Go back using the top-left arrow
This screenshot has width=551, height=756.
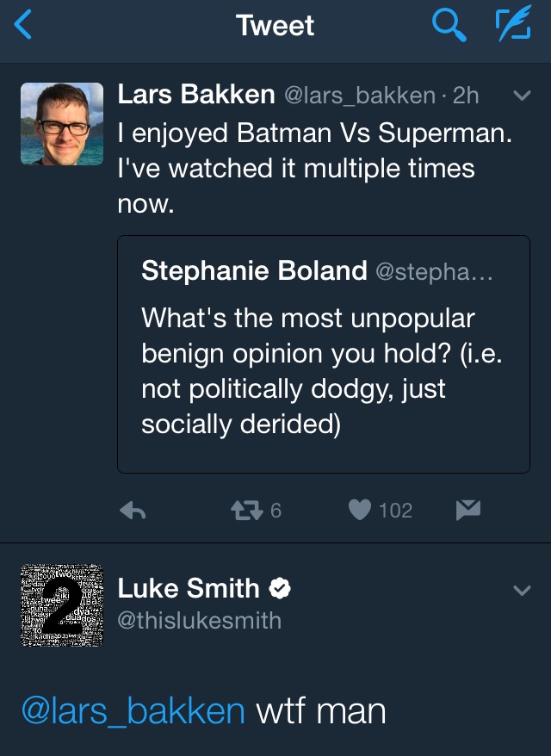click(x=23, y=25)
